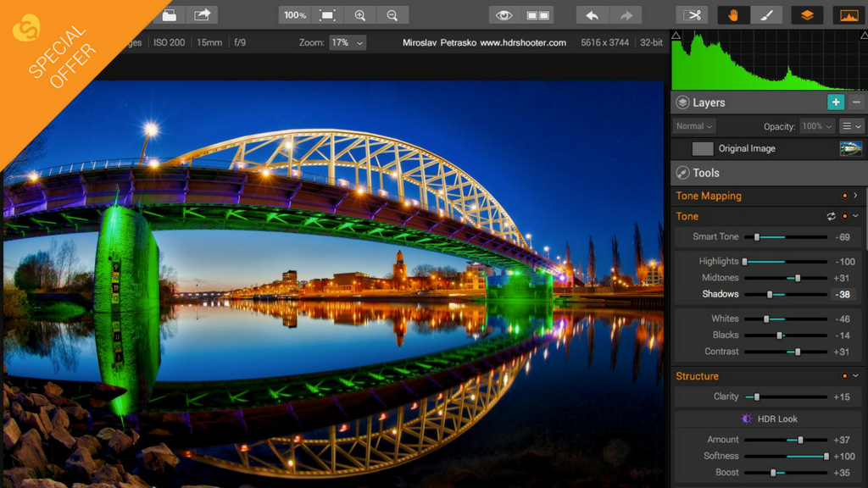Toggle the histogram panel icon
The width and height of the screenshot is (868, 488).
(847, 14)
